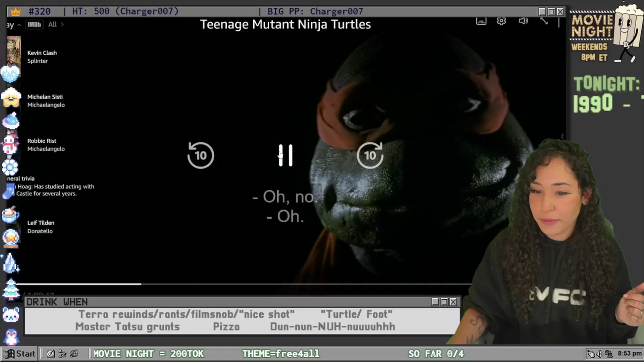The height and width of the screenshot is (362, 644).
Task: Click the SO FAR 0/4 counter
Action: (436, 354)
